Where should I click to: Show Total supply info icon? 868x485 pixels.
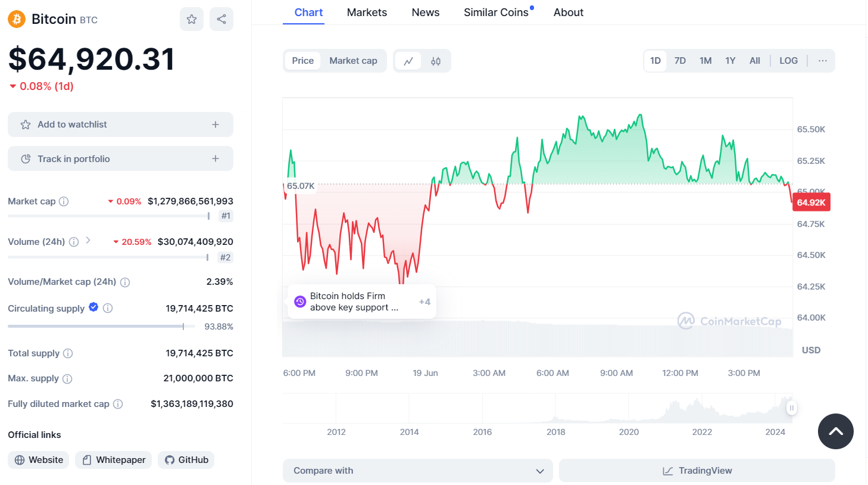coord(68,353)
